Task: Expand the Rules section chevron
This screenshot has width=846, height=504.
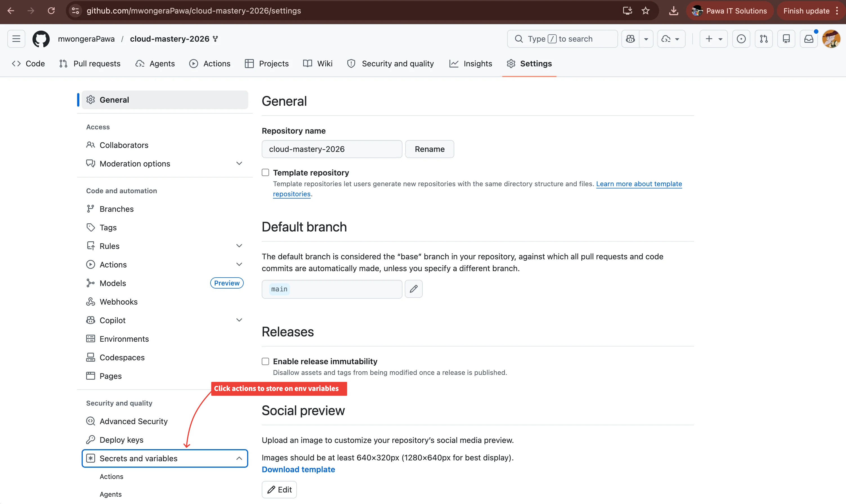Action: coord(239,246)
